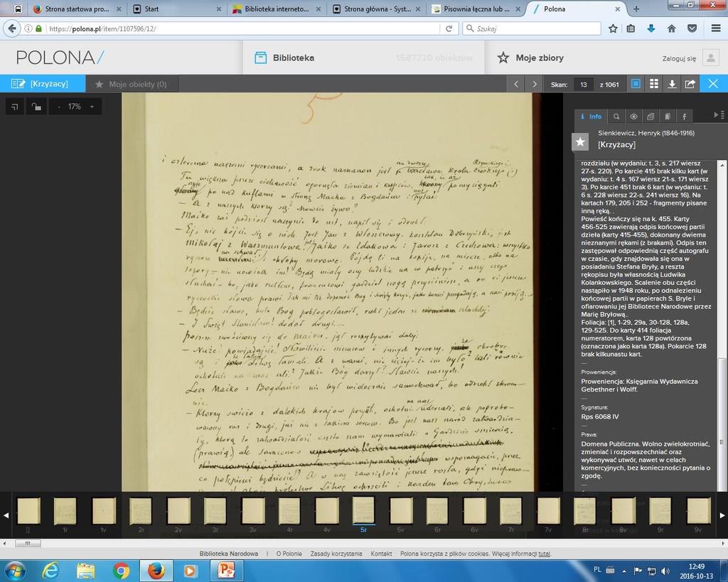Open the bookmarks panel tab

pos(667,117)
